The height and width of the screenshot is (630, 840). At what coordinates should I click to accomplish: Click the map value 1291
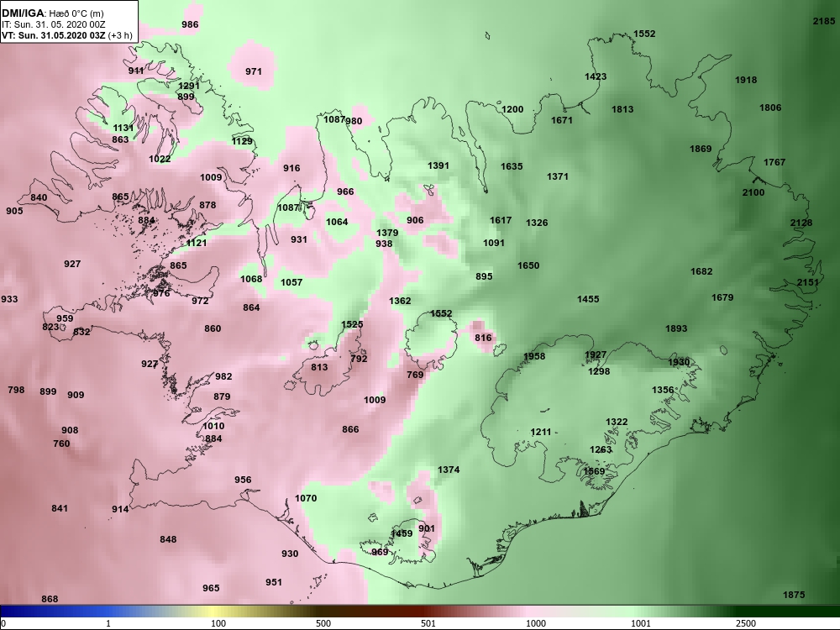coord(188,86)
